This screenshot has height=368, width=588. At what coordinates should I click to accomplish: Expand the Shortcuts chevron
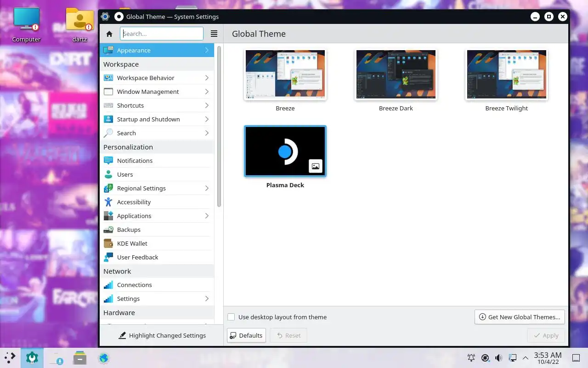point(207,105)
